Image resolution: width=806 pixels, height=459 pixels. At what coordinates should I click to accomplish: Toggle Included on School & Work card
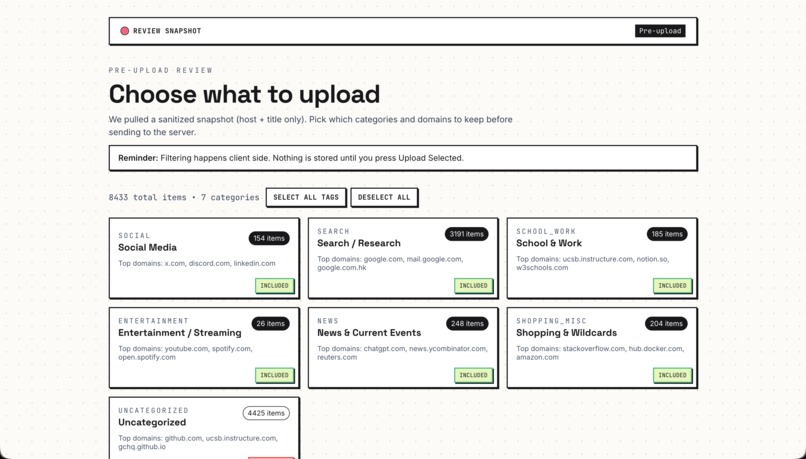point(672,286)
